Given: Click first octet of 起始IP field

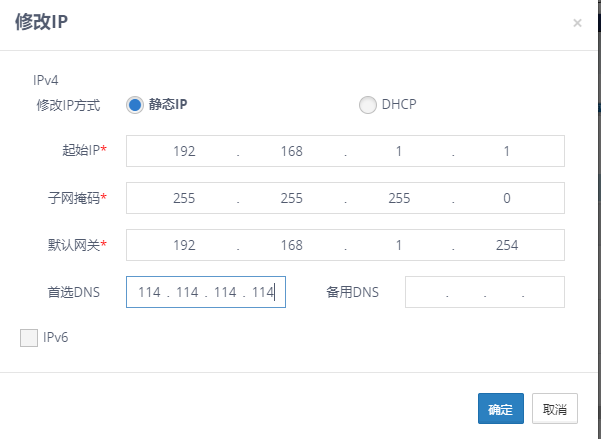Looking at the screenshot, I should click(x=183, y=151).
